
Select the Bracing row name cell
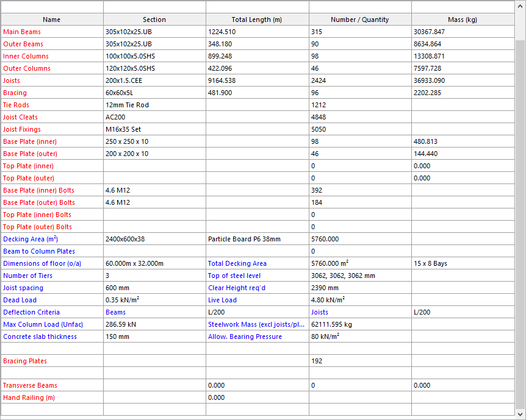click(x=52, y=93)
